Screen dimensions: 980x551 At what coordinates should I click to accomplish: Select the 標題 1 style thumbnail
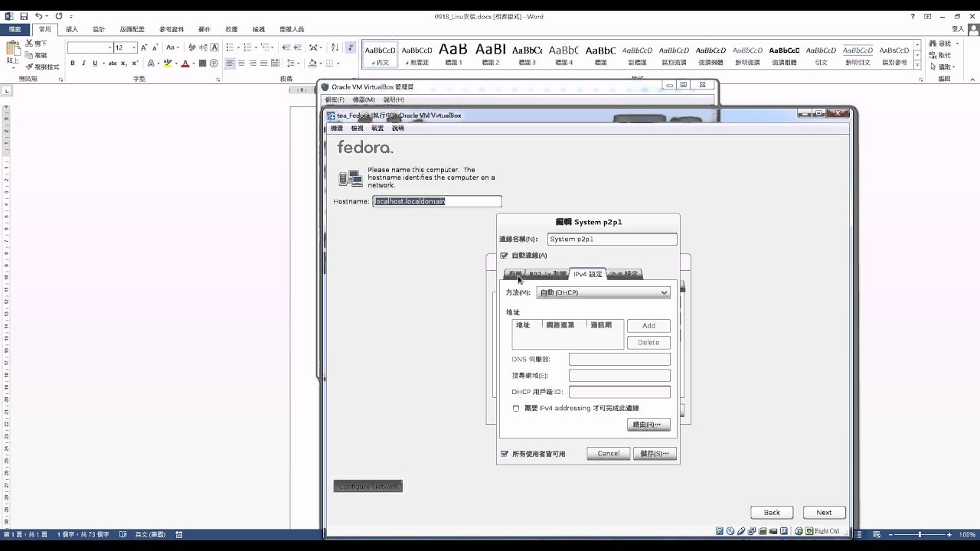point(453,54)
